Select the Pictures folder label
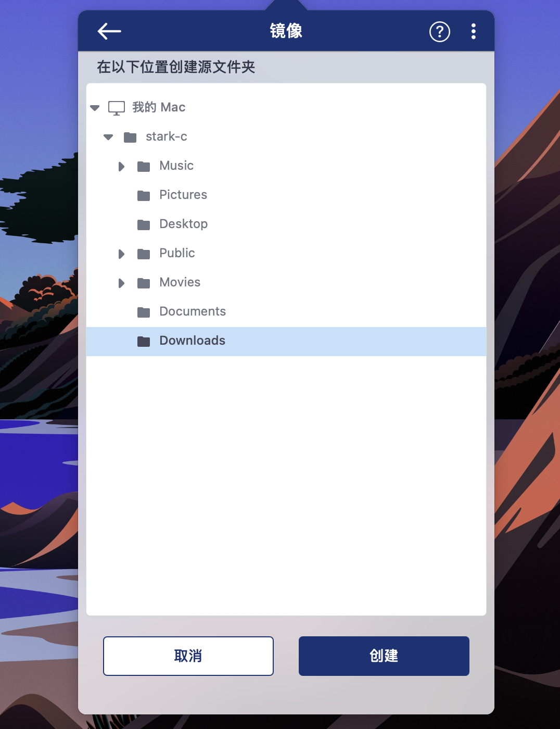Image resolution: width=560 pixels, height=729 pixels. pyautogui.click(x=183, y=195)
